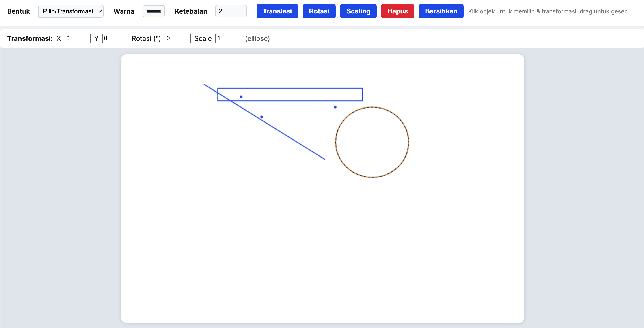Viewport: 644px width, 328px height.
Task: Open the Warna color picker swatch
Action: click(153, 11)
